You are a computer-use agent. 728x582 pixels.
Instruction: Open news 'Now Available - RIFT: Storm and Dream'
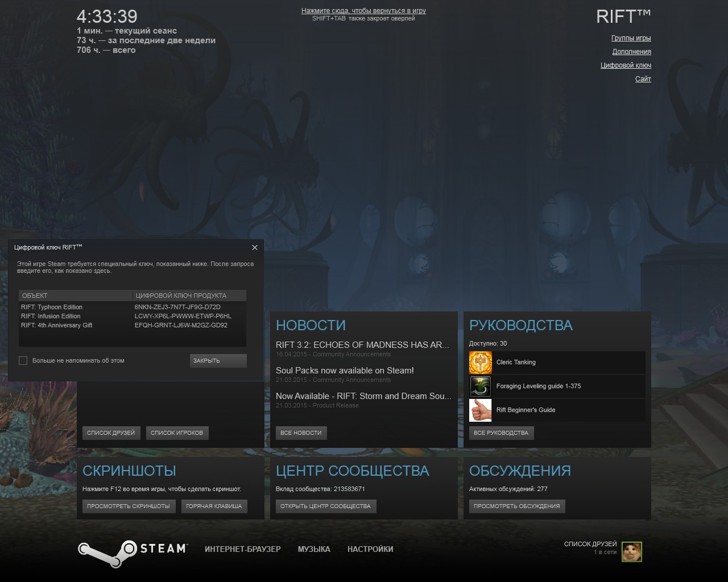pos(363,396)
